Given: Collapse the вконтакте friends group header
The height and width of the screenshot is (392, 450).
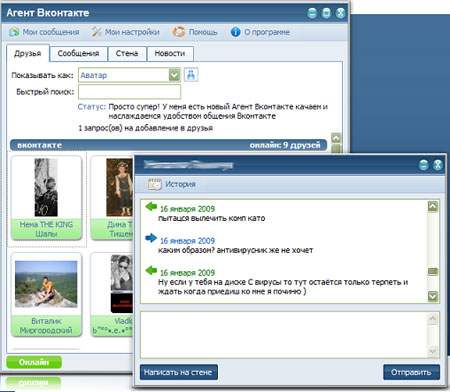Looking at the screenshot, I should pyautogui.click(x=168, y=145).
